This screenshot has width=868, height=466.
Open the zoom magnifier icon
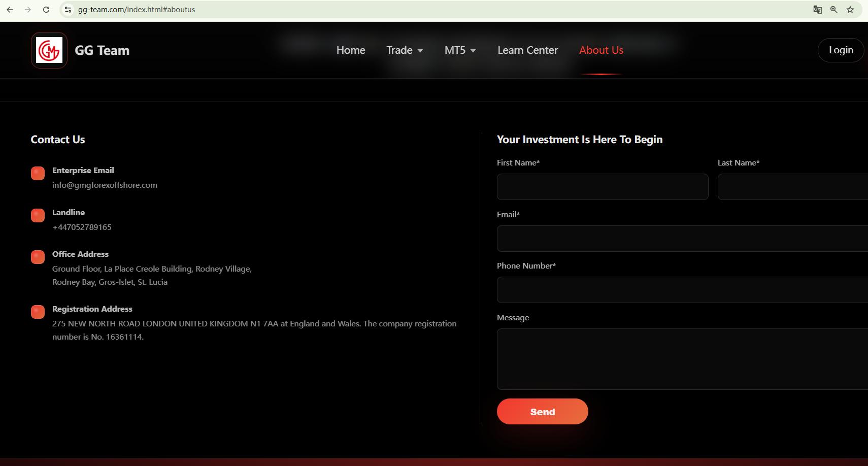pos(833,10)
